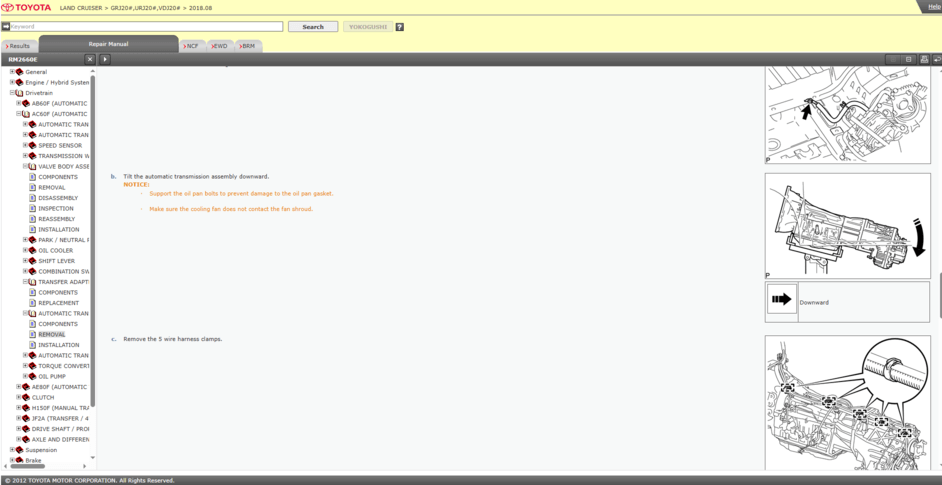
Task: Click the Toyota logo
Action: pyautogui.click(x=26, y=7)
